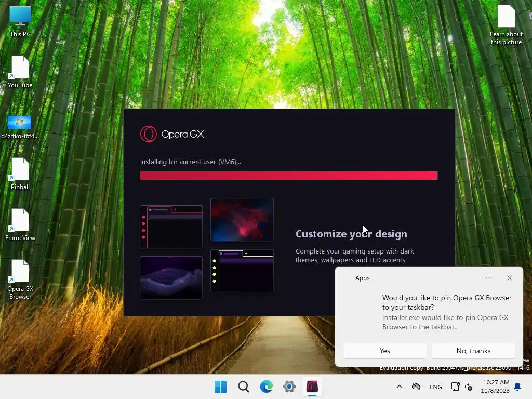Click 'Would you like to pin' message

[447, 302]
